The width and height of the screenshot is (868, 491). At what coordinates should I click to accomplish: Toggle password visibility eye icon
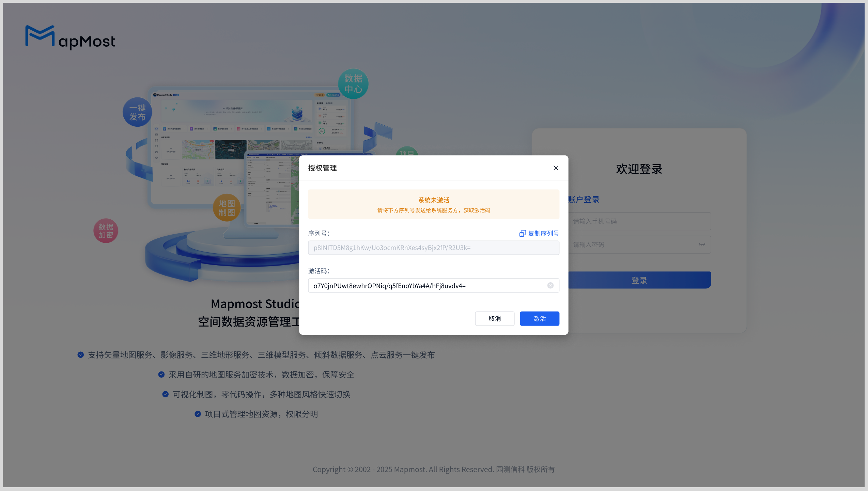(x=702, y=244)
